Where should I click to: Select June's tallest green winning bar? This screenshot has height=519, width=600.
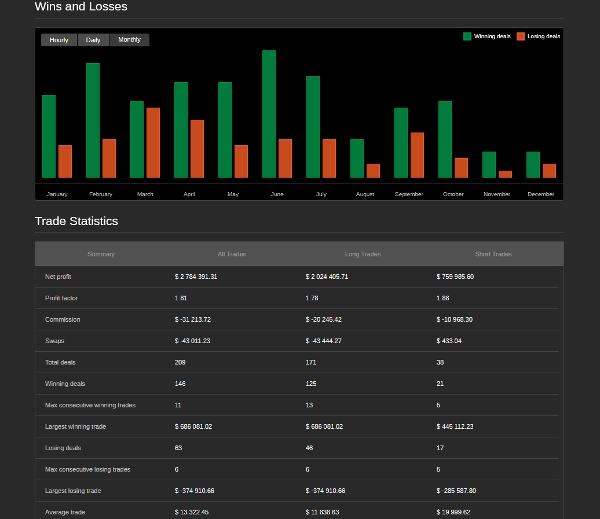point(269,114)
